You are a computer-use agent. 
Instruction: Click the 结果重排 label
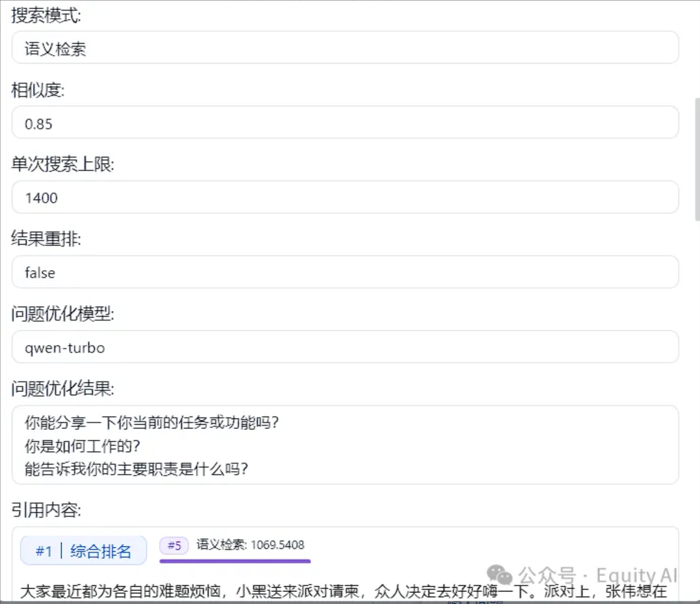46,239
